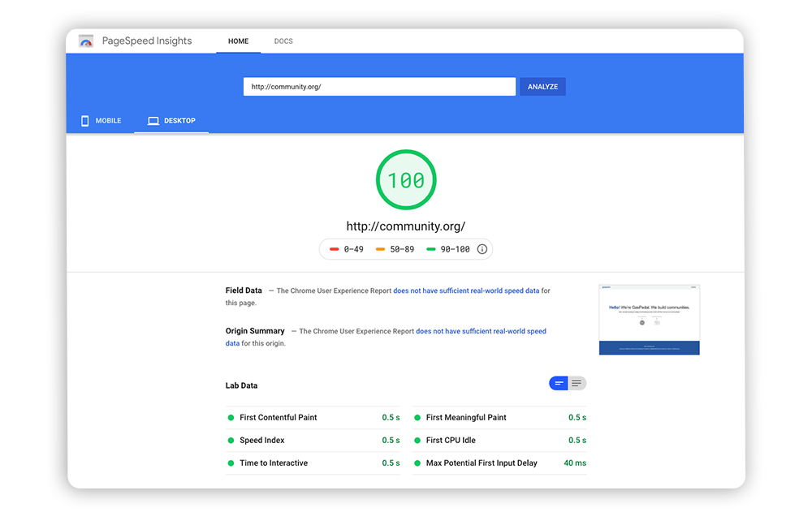Select the Speed Index row
This screenshot has height=525, width=812.
(313, 440)
